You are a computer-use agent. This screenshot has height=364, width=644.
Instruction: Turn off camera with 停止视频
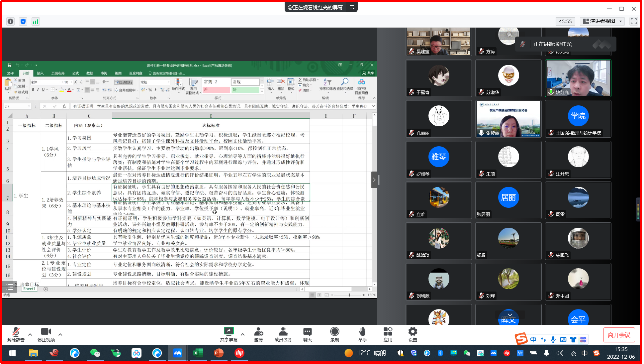coord(46,332)
